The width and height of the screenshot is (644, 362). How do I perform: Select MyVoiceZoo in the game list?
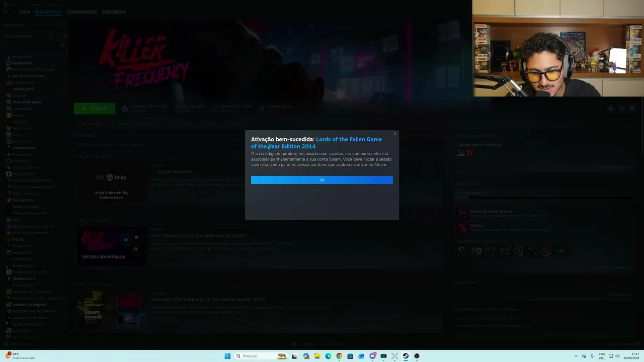[x=22, y=63]
